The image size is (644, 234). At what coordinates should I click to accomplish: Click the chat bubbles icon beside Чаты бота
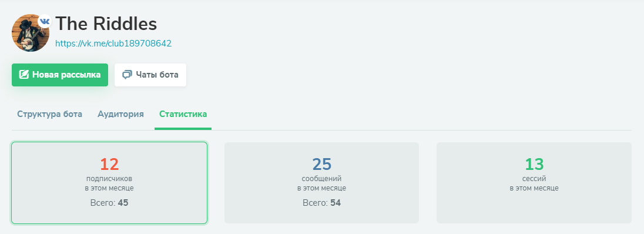click(128, 75)
